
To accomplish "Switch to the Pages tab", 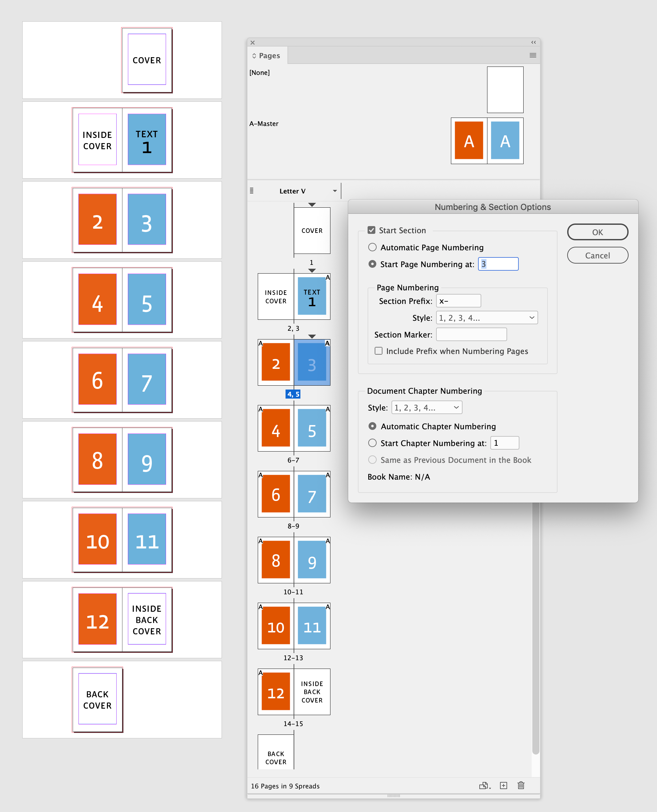I will [269, 55].
